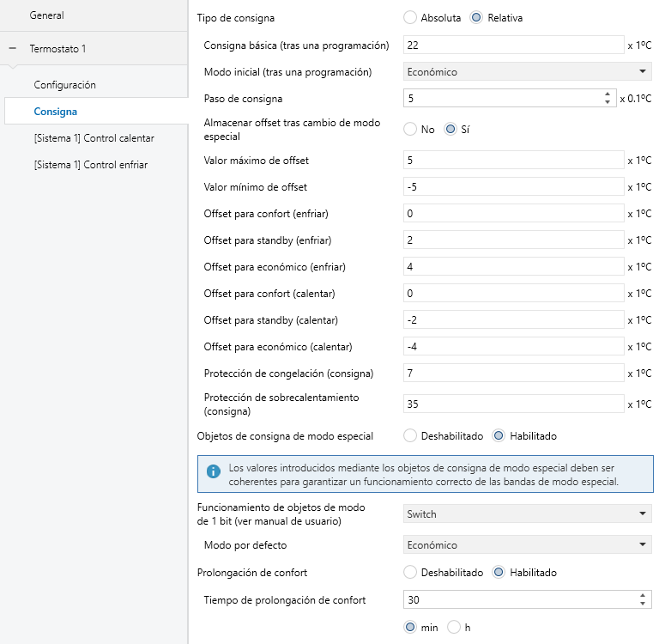The width and height of the screenshot is (665, 644).
Task: Click the 'Objetos de consigna de modo especial' label
Action: point(285,436)
